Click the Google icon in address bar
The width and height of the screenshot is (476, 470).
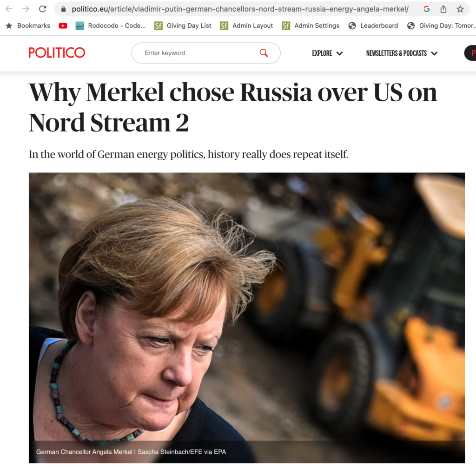point(427,9)
